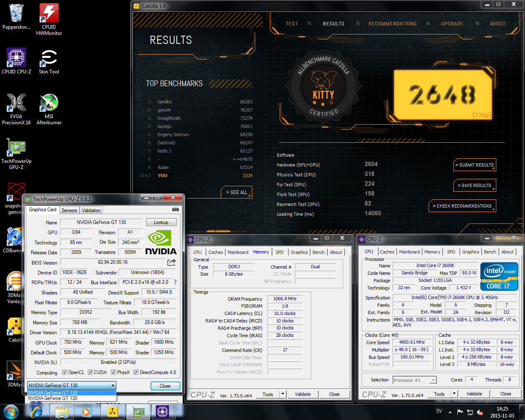Open Windows Media Player taskbar icon
The width and height of the screenshot is (525, 420).
pyautogui.click(x=87, y=412)
